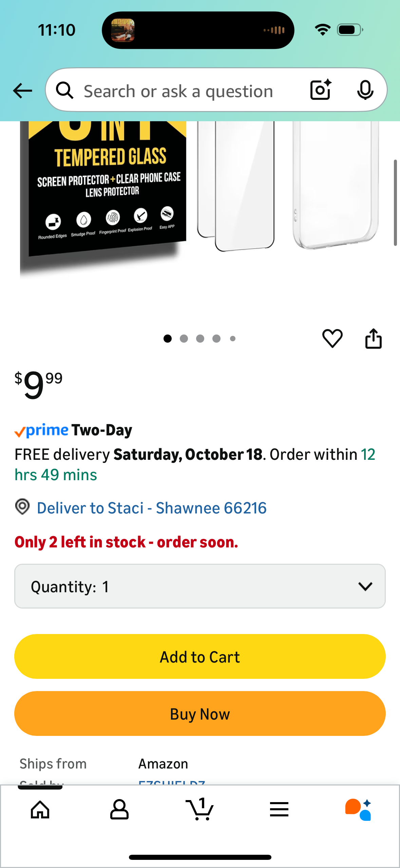The width and height of the screenshot is (400, 868).
Task: Launch the Rufus AI assistant
Action: point(358,810)
